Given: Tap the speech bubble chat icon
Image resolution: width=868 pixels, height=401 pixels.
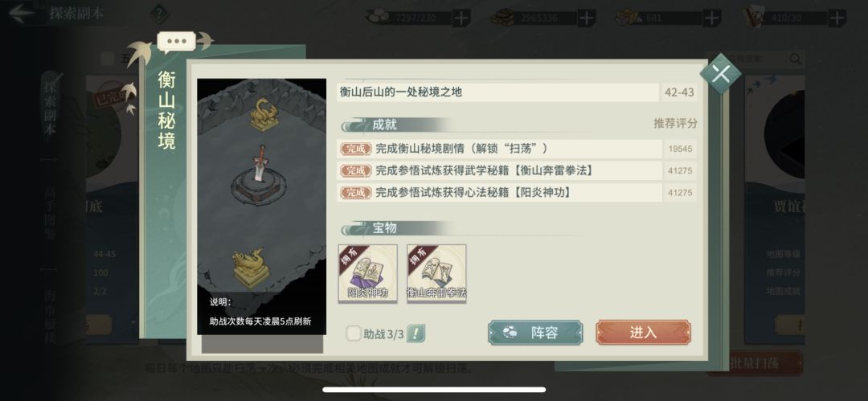Looking at the screenshot, I should [177, 42].
